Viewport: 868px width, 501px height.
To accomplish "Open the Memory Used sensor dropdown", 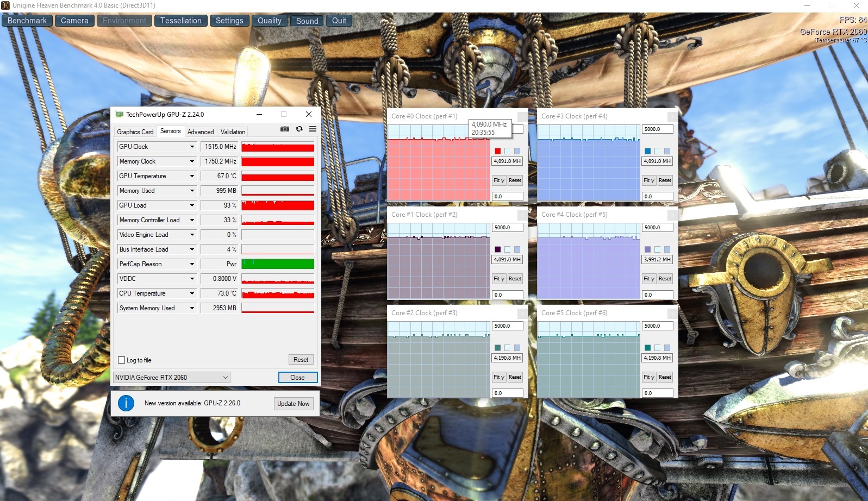I will pyautogui.click(x=192, y=191).
